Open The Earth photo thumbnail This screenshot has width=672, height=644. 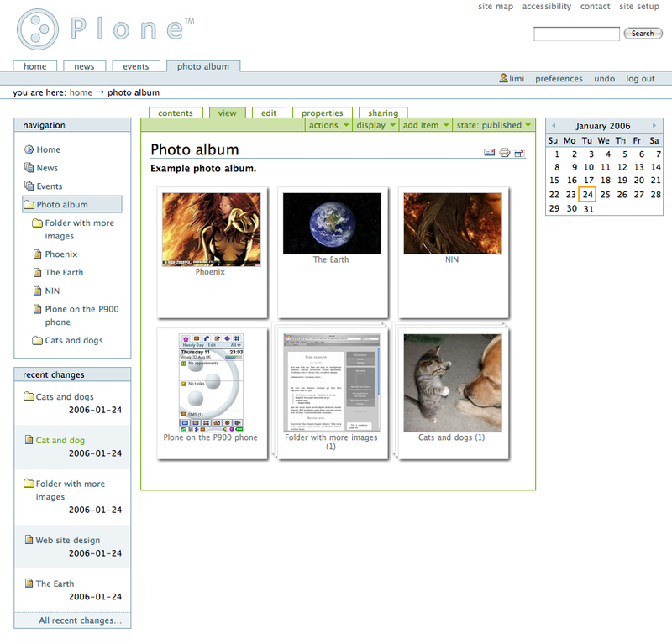click(332, 223)
